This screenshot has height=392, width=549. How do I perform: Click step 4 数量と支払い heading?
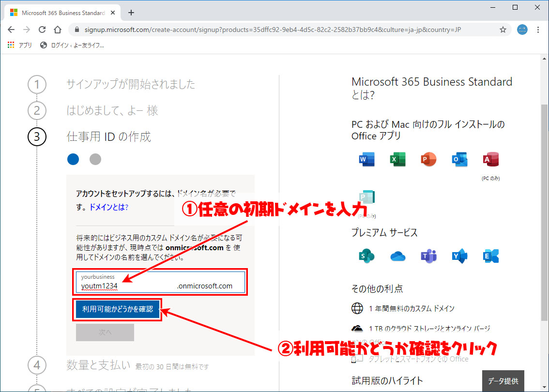pyautogui.click(x=98, y=365)
